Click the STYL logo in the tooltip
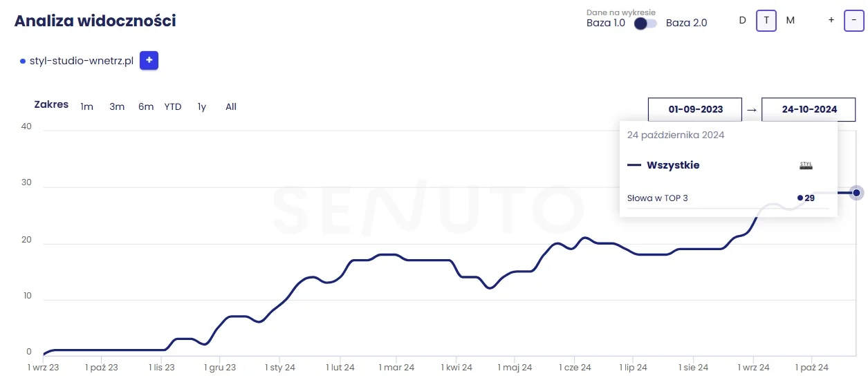Image resolution: width=868 pixels, height=378 pixels. [x=806, y=165]
